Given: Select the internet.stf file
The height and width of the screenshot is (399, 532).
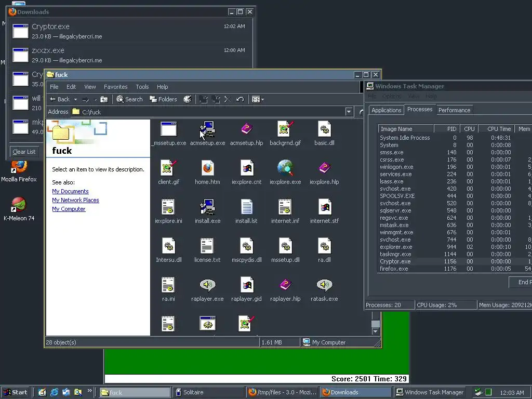Looking at the screenshot, I should (324, 212).
